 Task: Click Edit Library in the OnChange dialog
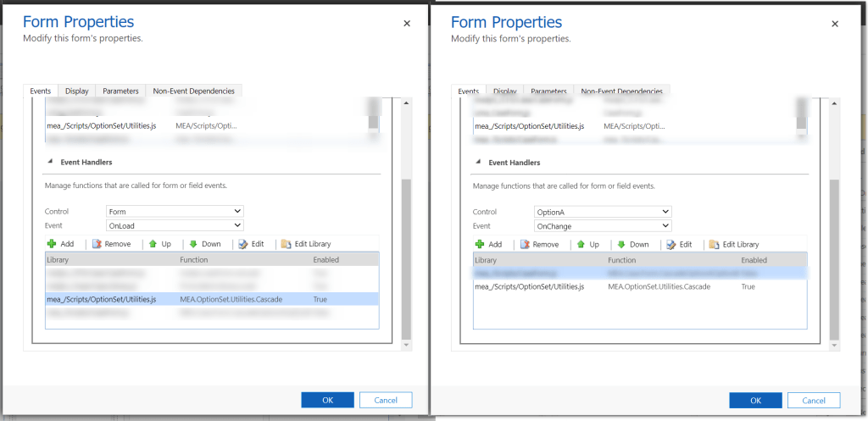pyautogui.click(x=713, y=245)
